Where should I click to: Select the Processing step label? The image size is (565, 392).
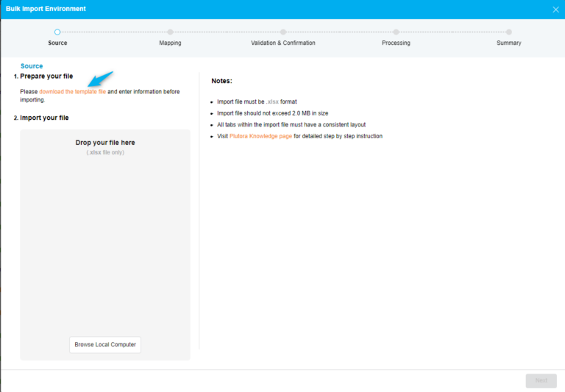point(396,43)
